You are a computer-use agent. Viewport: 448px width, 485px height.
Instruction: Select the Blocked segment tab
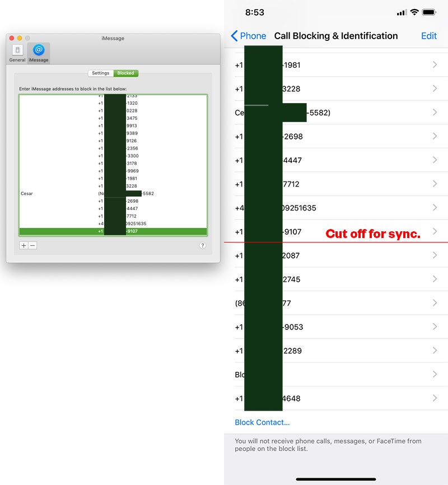125,73
